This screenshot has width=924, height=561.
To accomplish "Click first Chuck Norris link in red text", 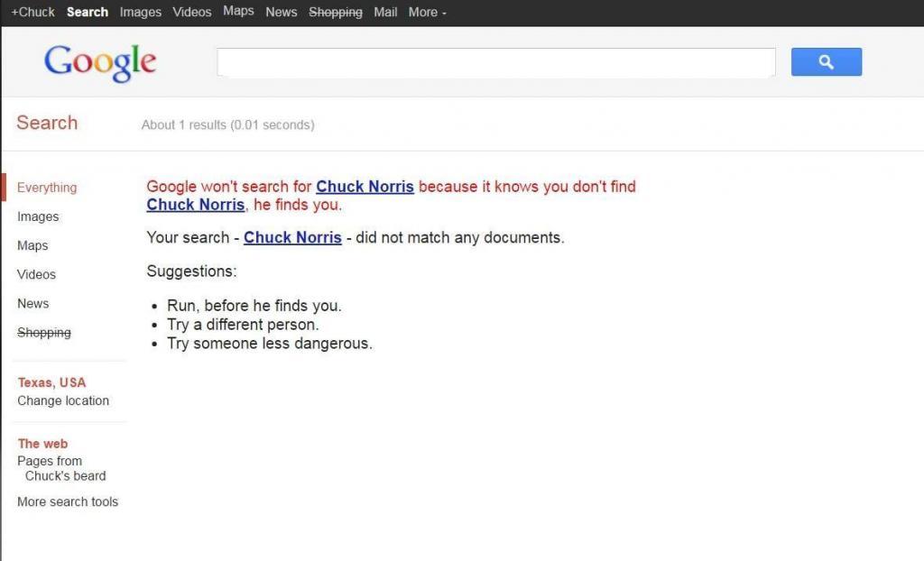I will click(x=365, y=186).
